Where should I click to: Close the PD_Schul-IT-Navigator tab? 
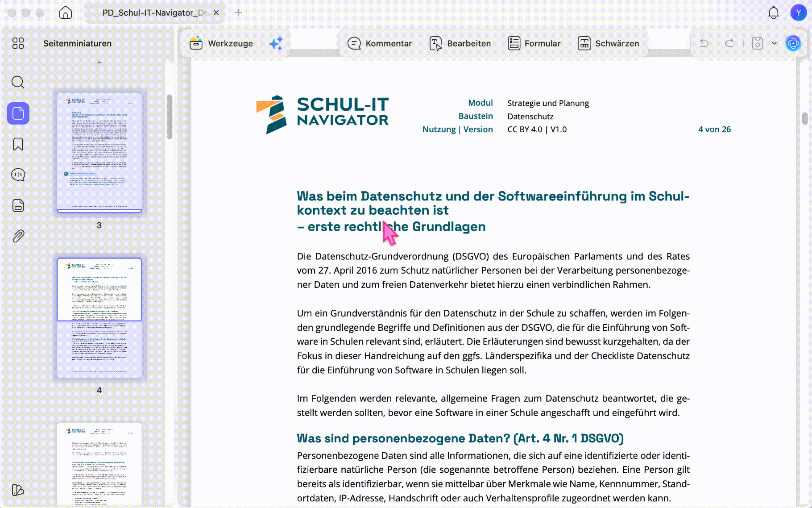[x=216, y=12]
